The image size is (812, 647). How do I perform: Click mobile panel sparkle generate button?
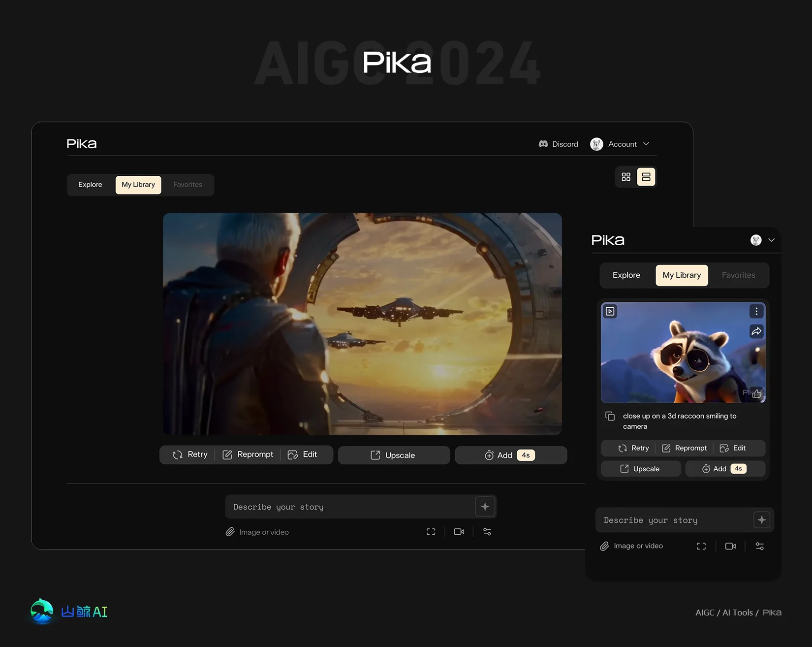pyautogui.click(x=762, y=520)
